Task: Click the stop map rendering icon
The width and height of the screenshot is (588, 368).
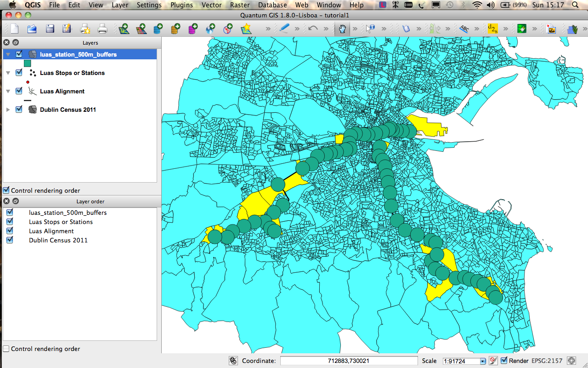Action: click(493, 361)
